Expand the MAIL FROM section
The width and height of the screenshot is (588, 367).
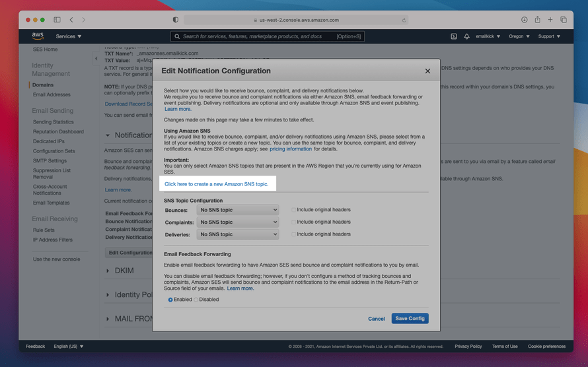pos(108,319)
